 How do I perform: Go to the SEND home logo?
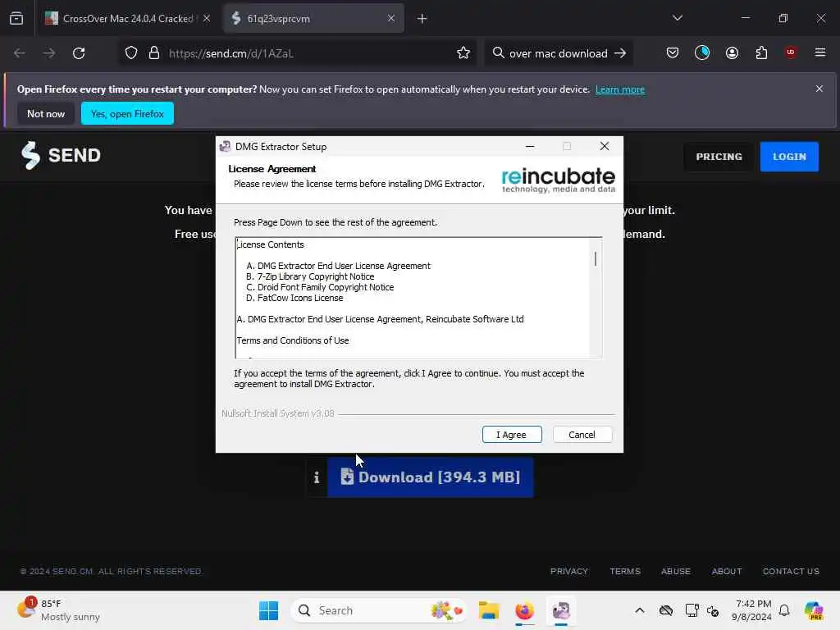(x=61, y=155)
